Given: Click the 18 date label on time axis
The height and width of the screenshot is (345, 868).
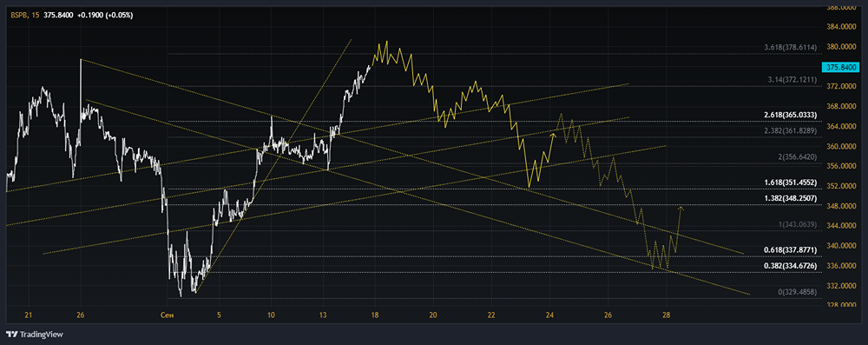Looking at the screenshot, I should coord(375,315).
